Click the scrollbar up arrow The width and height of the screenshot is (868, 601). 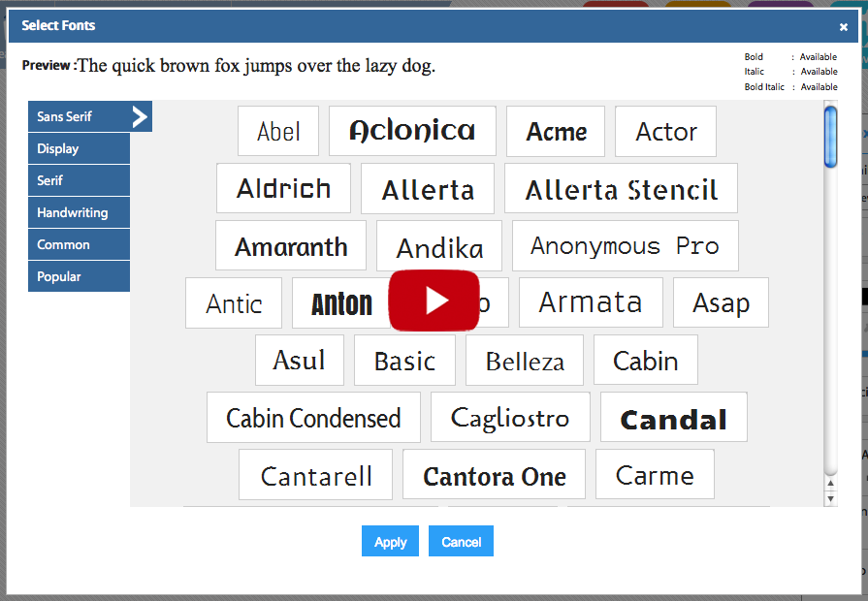[830, 483]
